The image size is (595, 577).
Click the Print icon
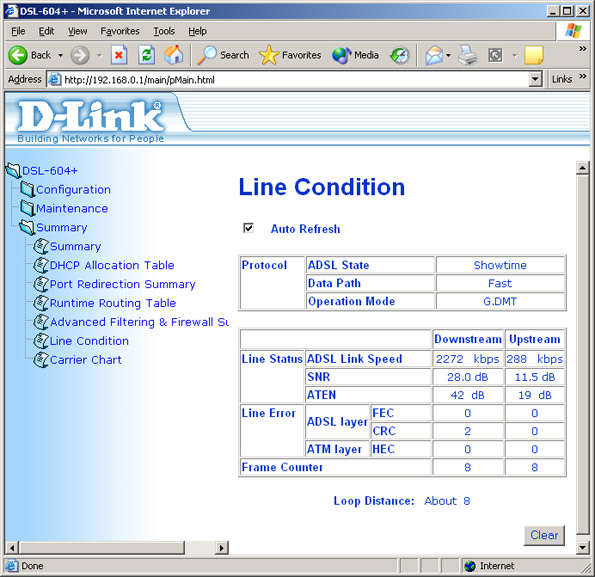[468, 55]
